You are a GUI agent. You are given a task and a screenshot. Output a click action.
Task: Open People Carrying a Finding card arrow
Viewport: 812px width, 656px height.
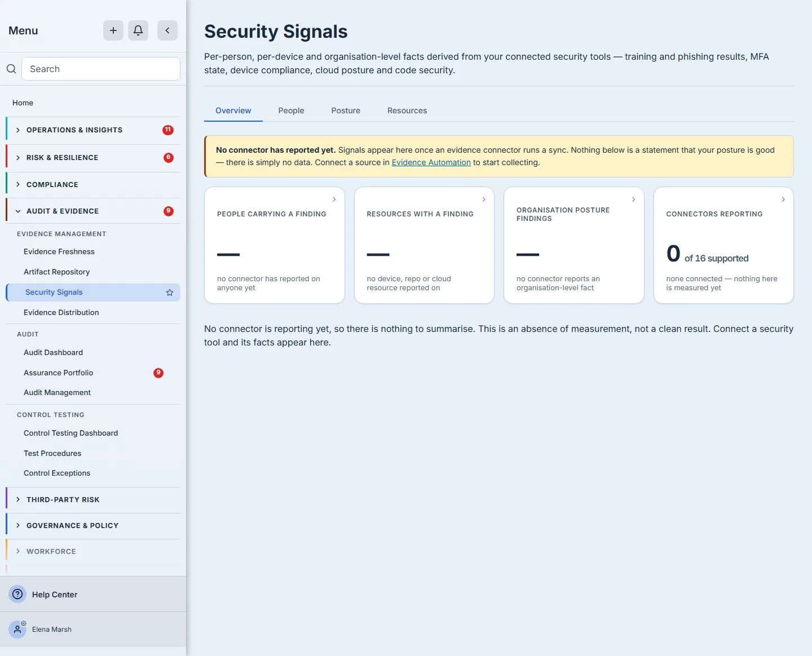click(x=334, y=200)
